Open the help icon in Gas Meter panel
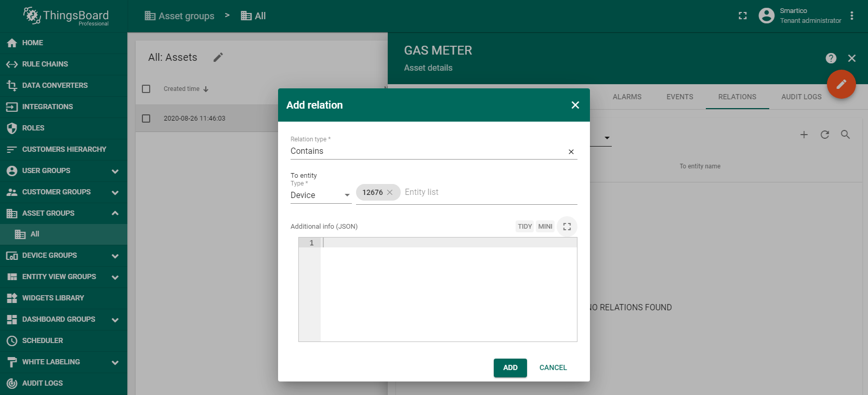Viewport: 868px width, 395px height. click(x=831, y=58)
